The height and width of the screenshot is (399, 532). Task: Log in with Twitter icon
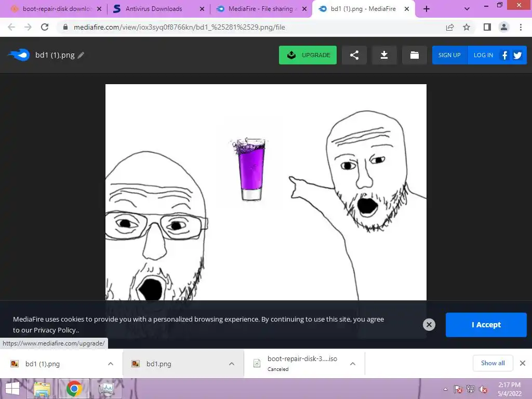pyautogui.click(x=517, y=55)
